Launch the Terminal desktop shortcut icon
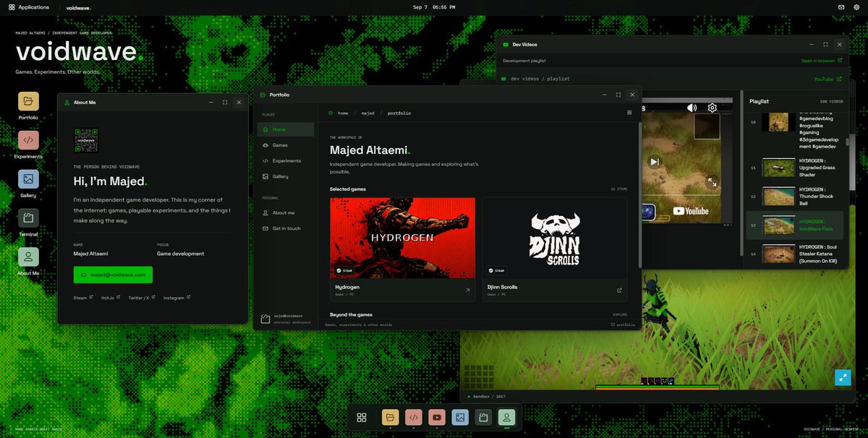Viewport: 868px width, 438px height. click(x=28, y=218)
